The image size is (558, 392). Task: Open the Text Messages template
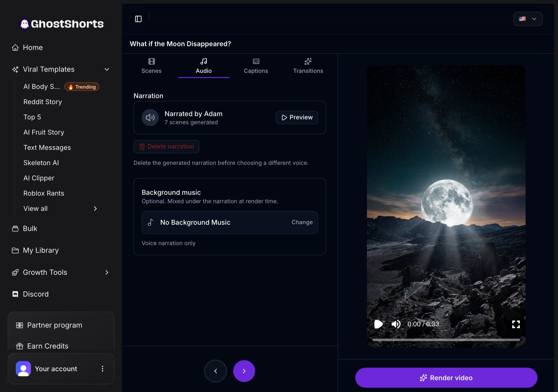47,147
